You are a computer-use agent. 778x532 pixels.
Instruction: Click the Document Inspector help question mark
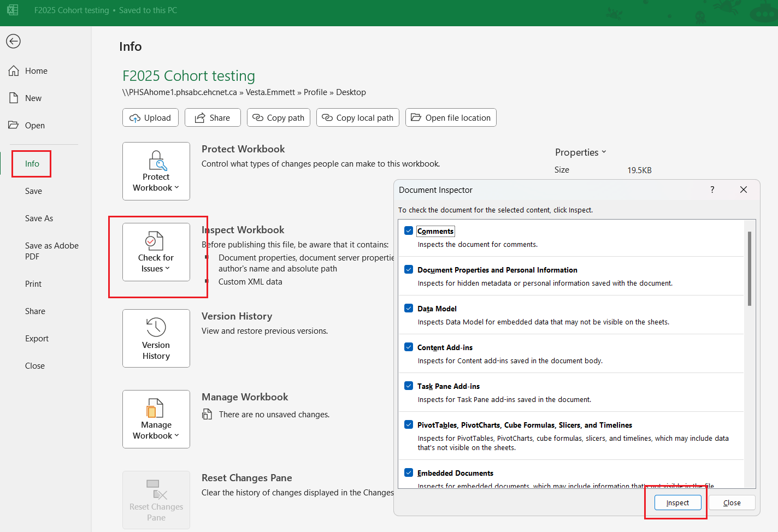pyautogui.click(x=712, y=190)
